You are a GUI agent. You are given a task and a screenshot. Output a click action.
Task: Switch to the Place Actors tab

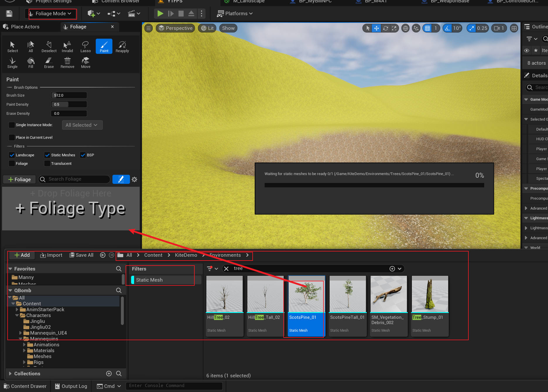coord(21,27)
